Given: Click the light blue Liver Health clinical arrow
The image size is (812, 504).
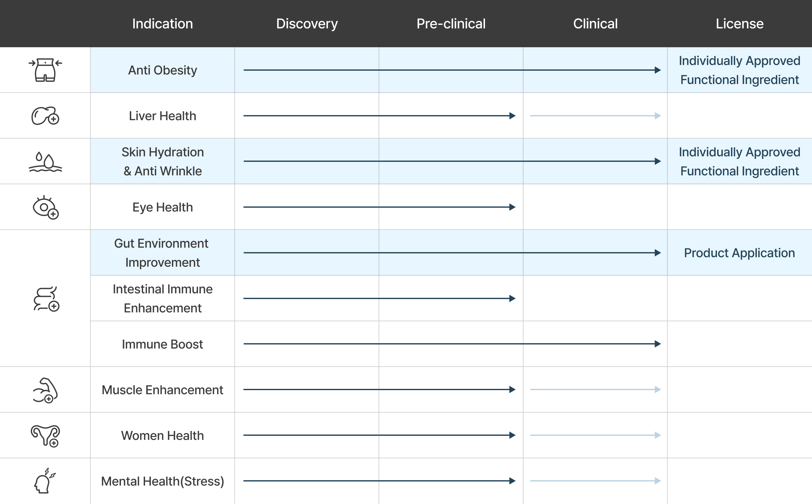Looking at the screenshot, I should pyautogui.click(x=595, y=116).
